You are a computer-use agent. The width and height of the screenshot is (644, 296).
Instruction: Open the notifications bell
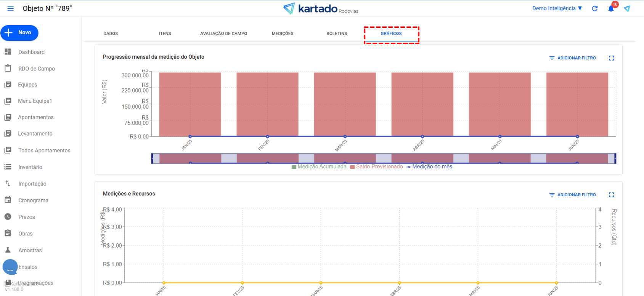point(611,8)
